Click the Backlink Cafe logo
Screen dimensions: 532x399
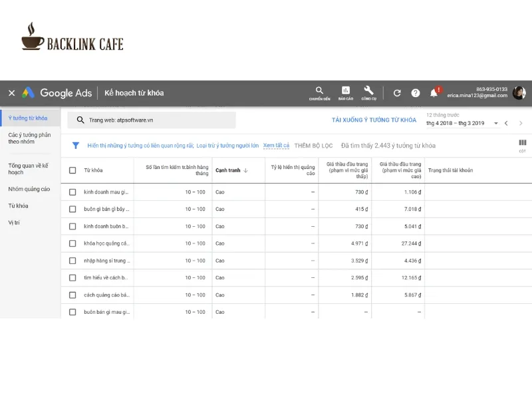pyautogui.click(x=72, y=37)
